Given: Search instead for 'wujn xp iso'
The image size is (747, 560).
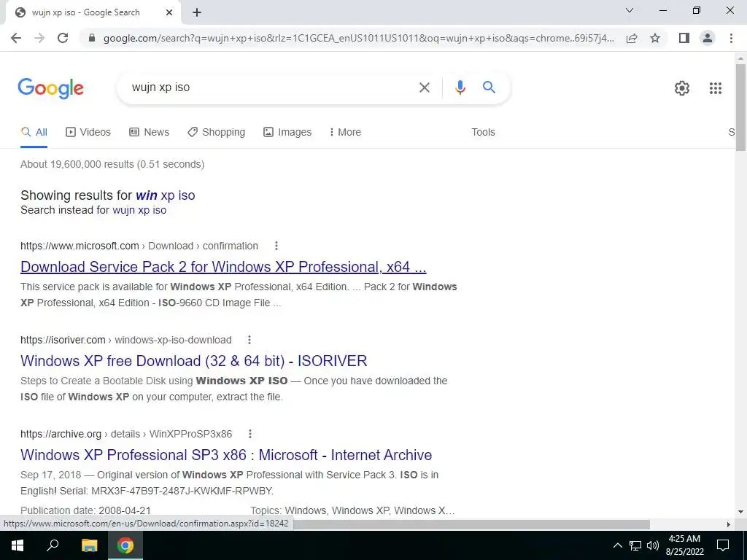Looking at the screenshot, I should [x=139, y=210].
